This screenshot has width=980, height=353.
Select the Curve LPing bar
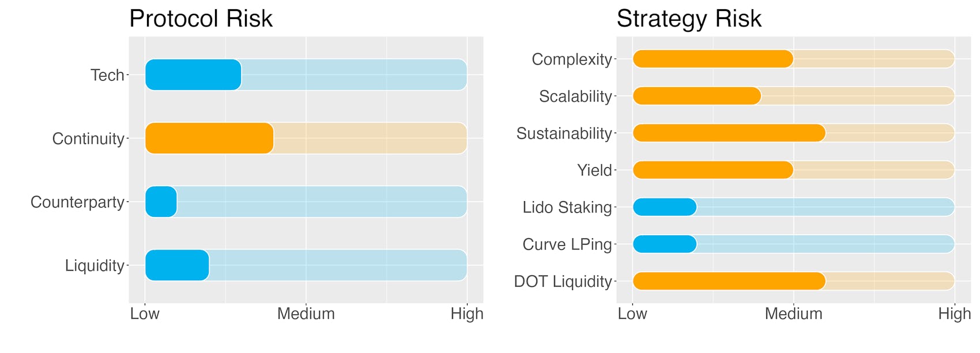coord(665,244)
